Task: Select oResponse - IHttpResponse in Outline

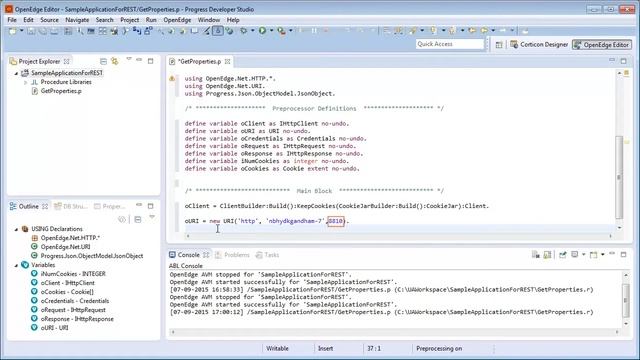Action: pyautogui.click(x=77, y=319)
